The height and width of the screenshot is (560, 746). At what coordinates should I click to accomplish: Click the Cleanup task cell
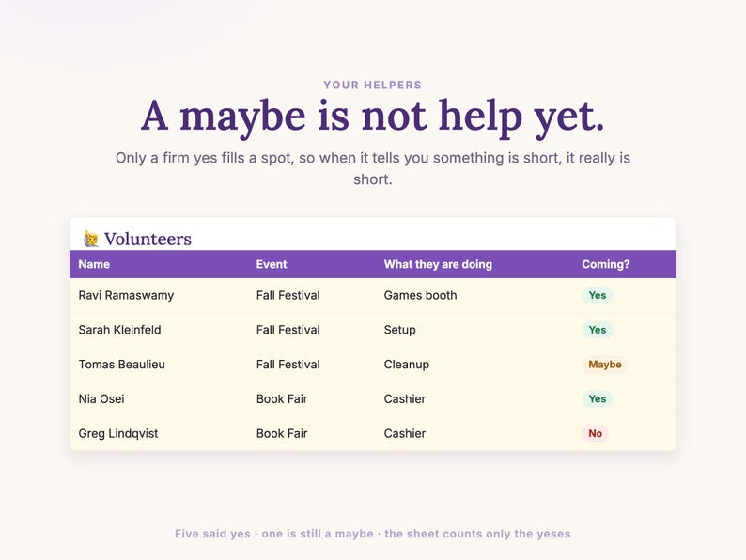point(406,365)
